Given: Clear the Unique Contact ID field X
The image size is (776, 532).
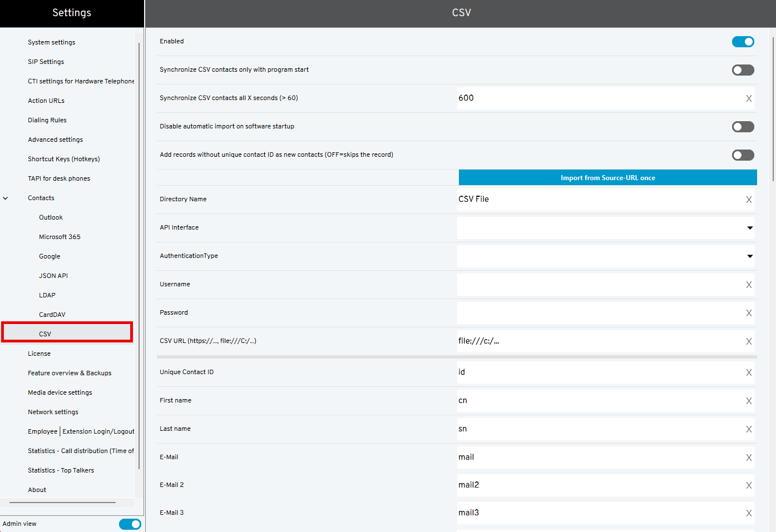Looking at the screenshot, I should click(749, 372).
